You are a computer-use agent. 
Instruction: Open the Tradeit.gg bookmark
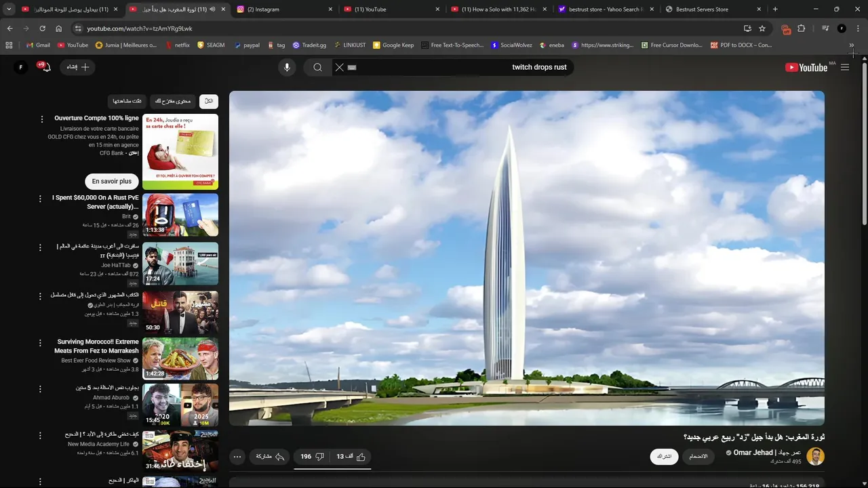click(309, 45)
